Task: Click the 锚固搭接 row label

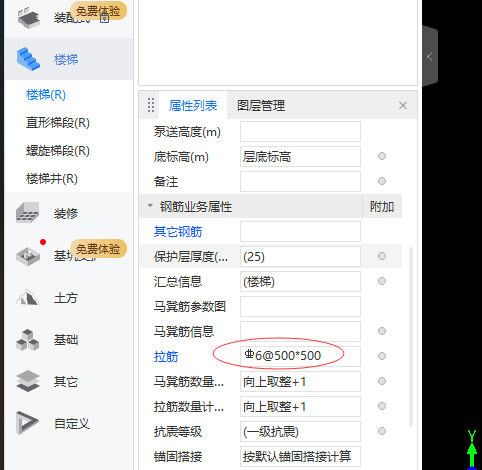Action: coord(178,457)
